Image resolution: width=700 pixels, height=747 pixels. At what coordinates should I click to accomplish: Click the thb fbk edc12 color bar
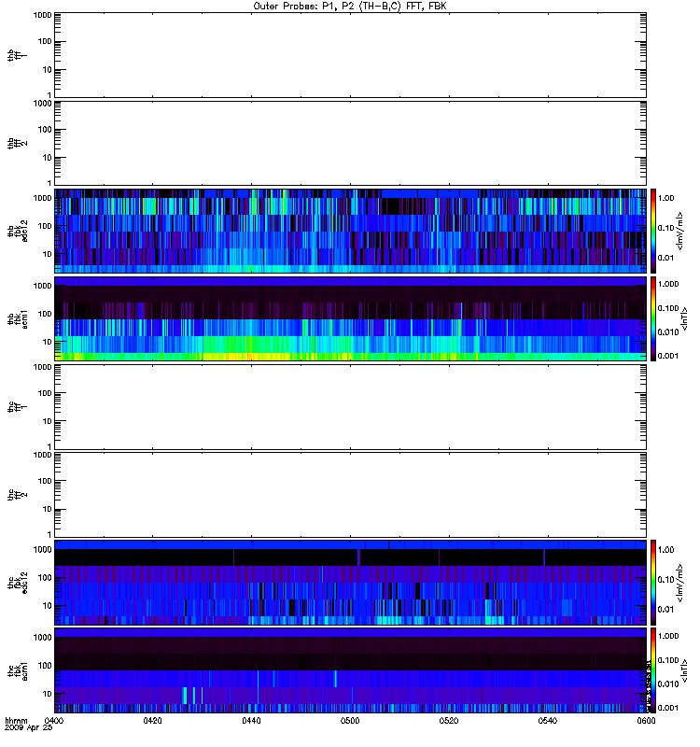click(x=653, y=231)
